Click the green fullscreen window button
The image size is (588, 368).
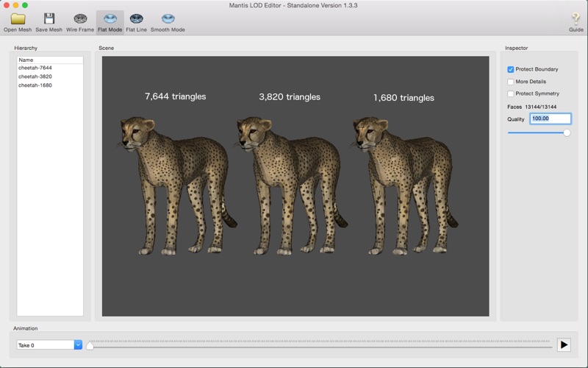pos(25,5)
